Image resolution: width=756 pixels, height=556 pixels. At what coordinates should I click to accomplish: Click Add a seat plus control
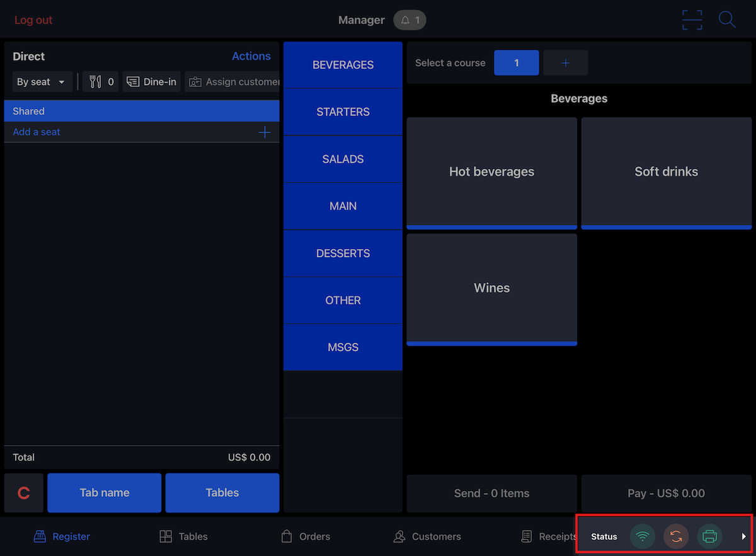point(265,132)
